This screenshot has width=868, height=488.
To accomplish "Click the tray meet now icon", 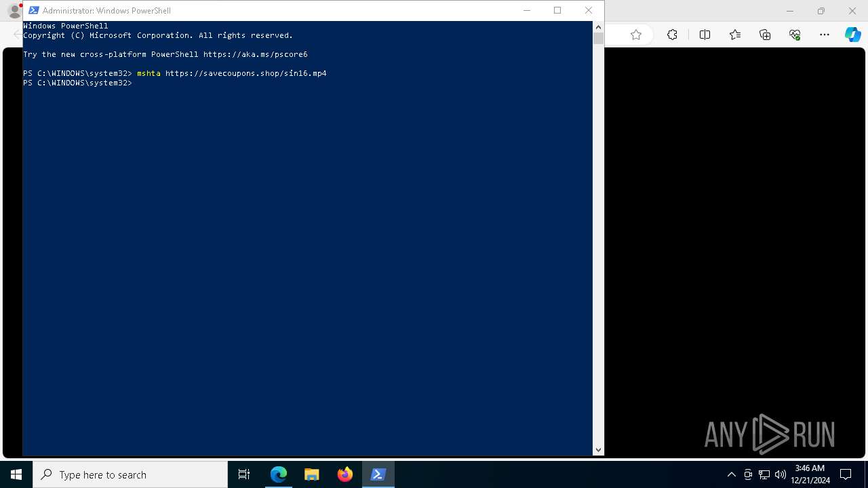I will click(x=748, y=474).
